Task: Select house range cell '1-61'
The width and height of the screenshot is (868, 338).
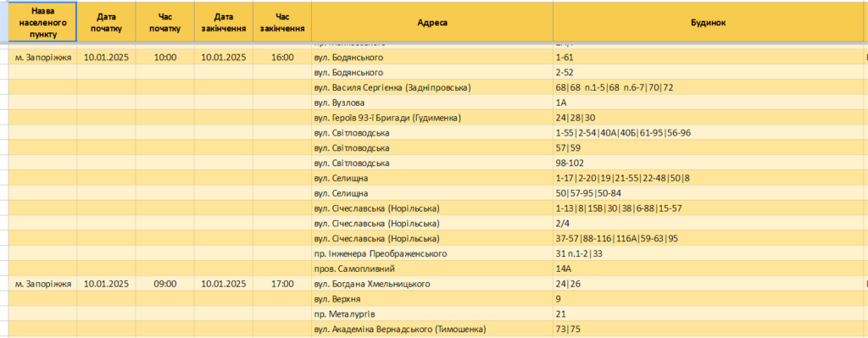Action: point(708,58)
